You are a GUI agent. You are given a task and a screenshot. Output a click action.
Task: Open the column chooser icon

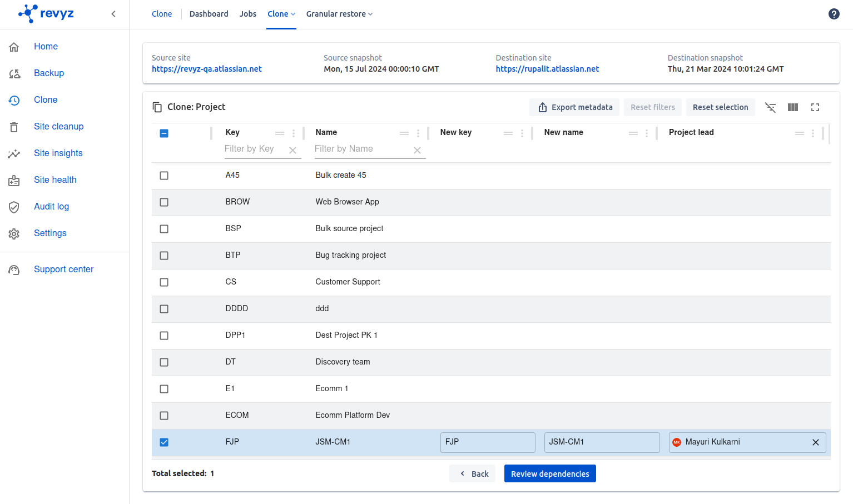click(792, 107)
